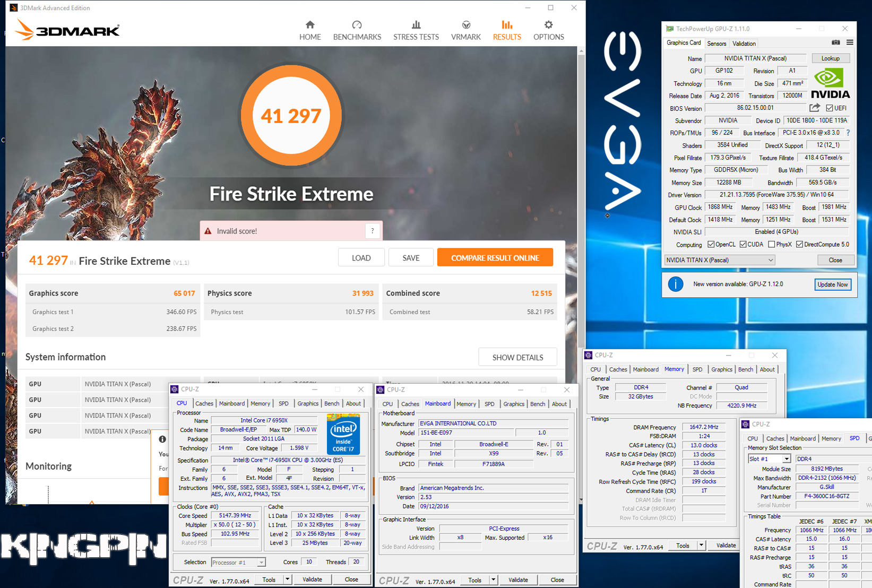Open the HOME icon in 3DMark

(x=310, y=25)
